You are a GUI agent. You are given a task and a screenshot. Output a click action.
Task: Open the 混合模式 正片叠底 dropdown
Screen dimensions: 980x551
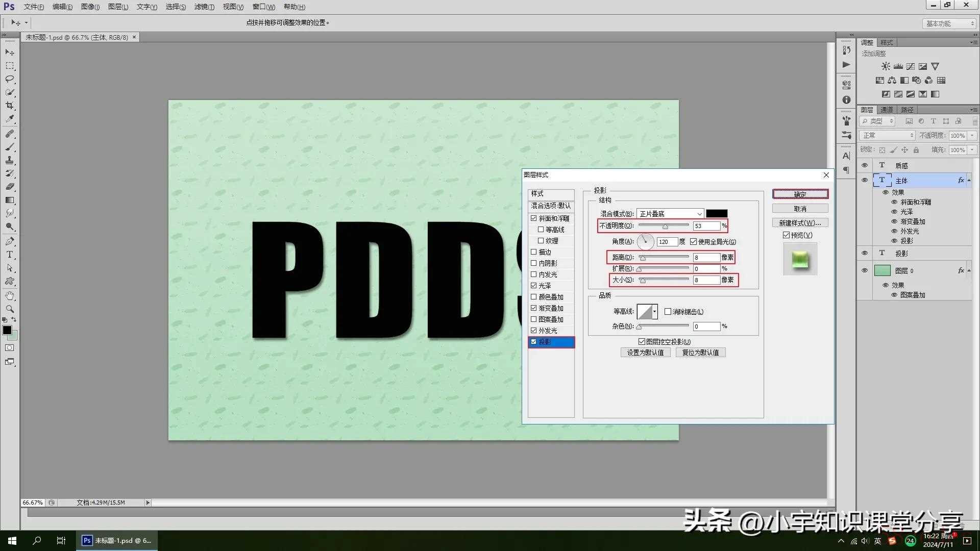coord(670,214)
